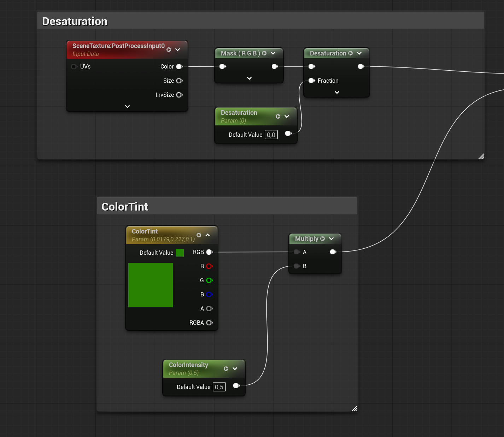The image size is (504, 437).
Task: Click the ColorTint RGBA output pin
Action: (210, 323)
